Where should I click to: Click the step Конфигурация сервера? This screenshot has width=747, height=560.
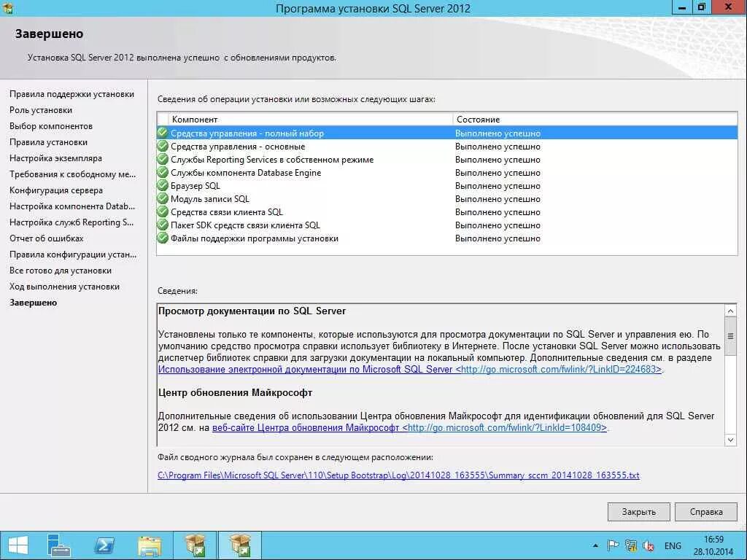click(x=56, y=190)
